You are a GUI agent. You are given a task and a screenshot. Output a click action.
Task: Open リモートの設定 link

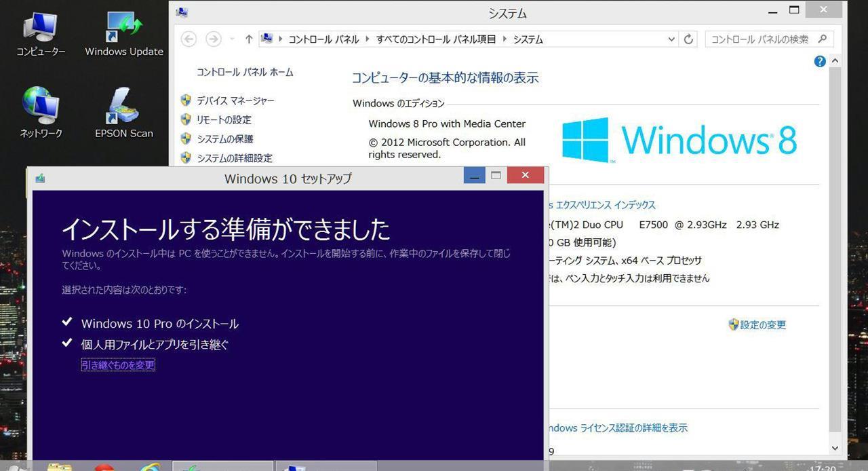click(224, 119)
